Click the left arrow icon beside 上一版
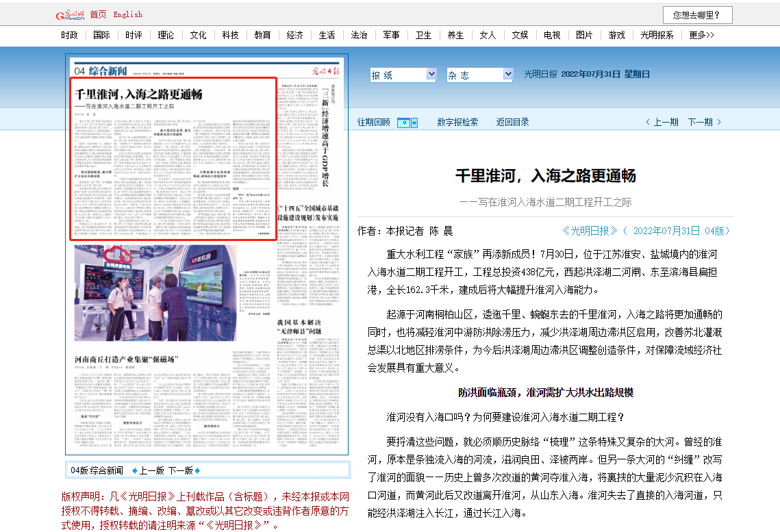The image size is (780, 532). [134, 470]
